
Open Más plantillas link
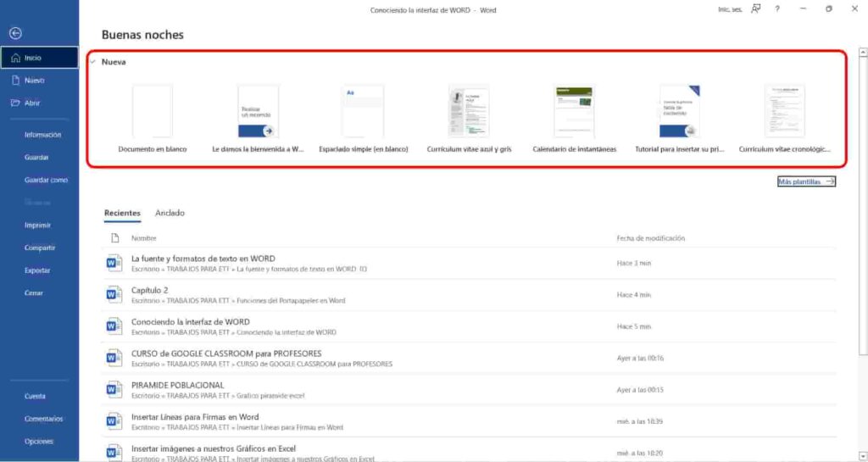click(806, 181)
